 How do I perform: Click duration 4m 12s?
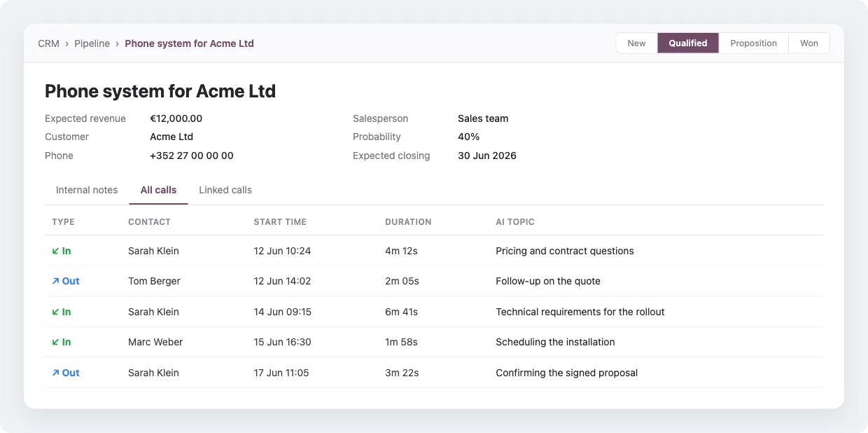click(x=401, y=251)
